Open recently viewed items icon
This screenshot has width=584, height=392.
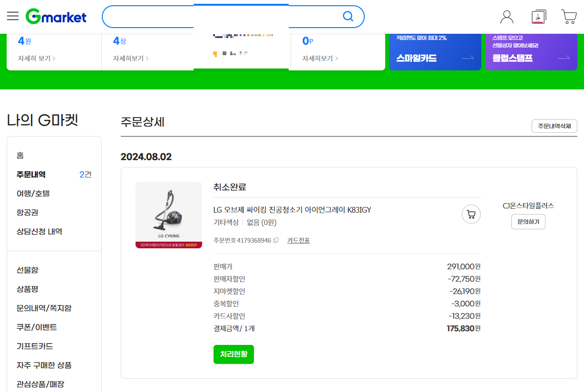coord(538,17)
